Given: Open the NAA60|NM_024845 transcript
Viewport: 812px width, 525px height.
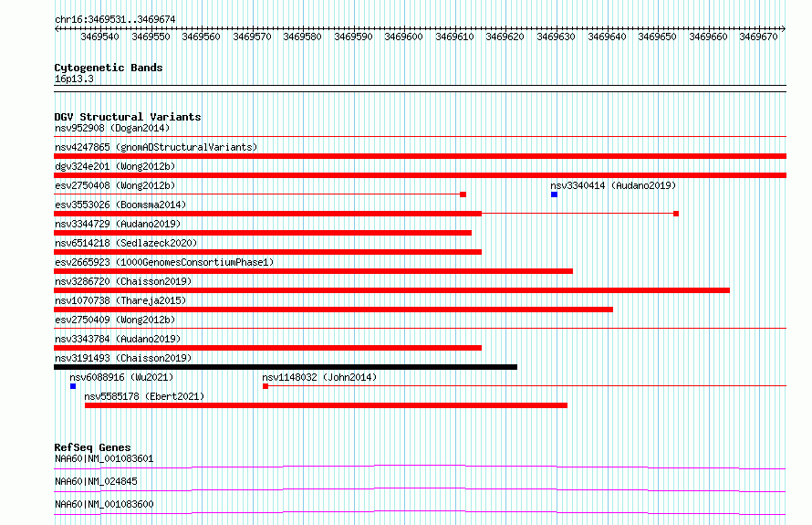Looking at the screenshot, I should coord(96,481).
